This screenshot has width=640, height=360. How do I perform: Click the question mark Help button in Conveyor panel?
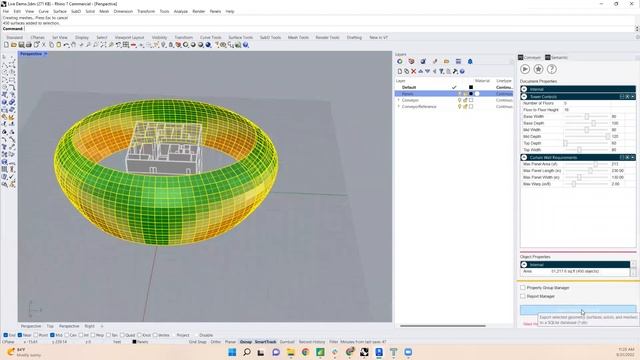(551, 69)
